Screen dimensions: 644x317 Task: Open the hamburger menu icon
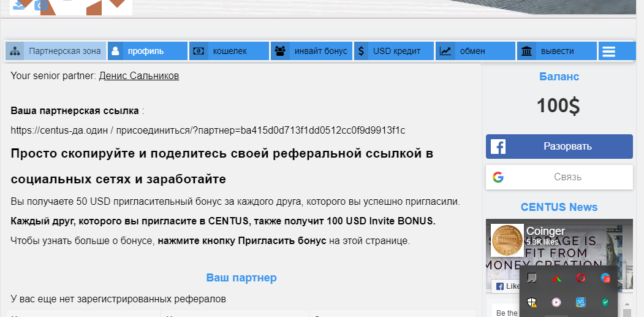(x=608, y=51)
